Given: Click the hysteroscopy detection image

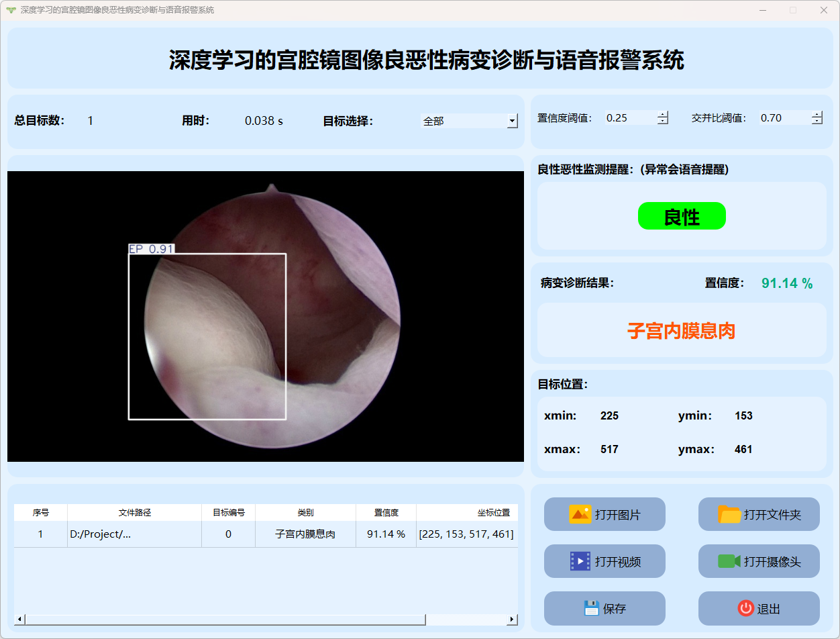Looking at the screenshot, I should point(266,316).
